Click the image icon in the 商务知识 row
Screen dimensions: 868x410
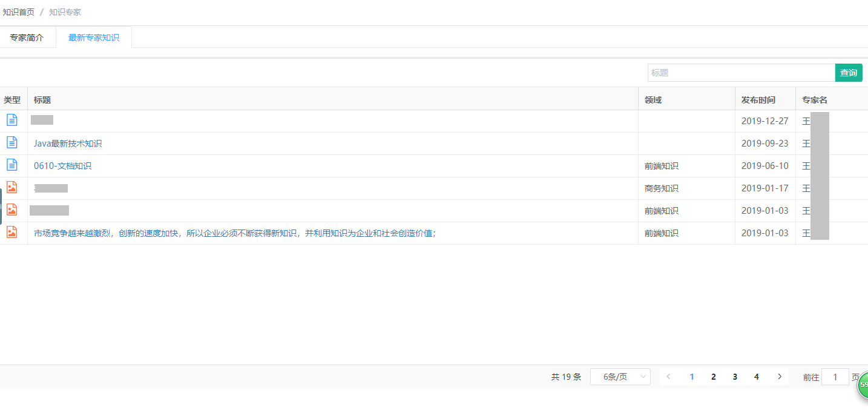pos(12,187)
